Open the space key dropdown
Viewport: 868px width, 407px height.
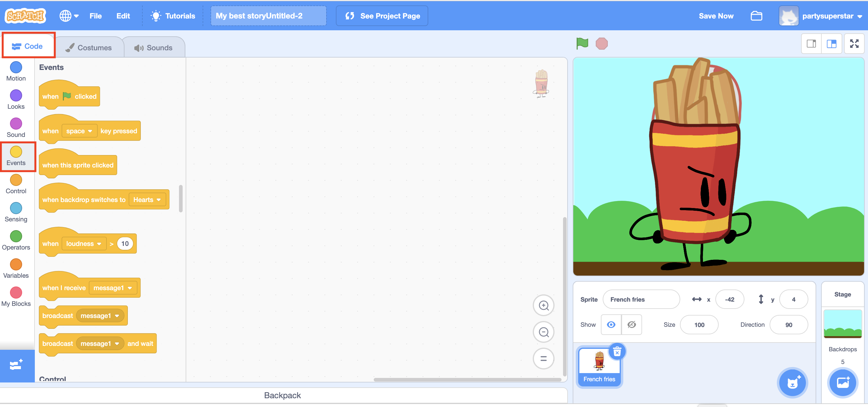click(80, 131)
